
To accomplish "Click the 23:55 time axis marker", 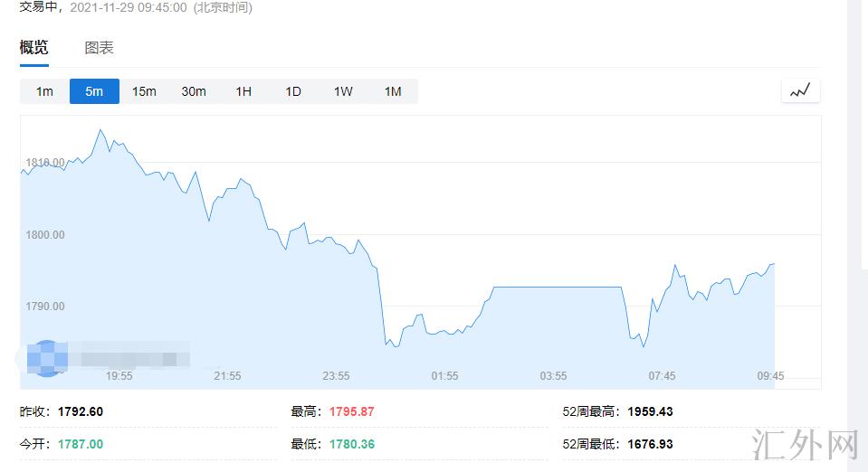I will 336,376.
